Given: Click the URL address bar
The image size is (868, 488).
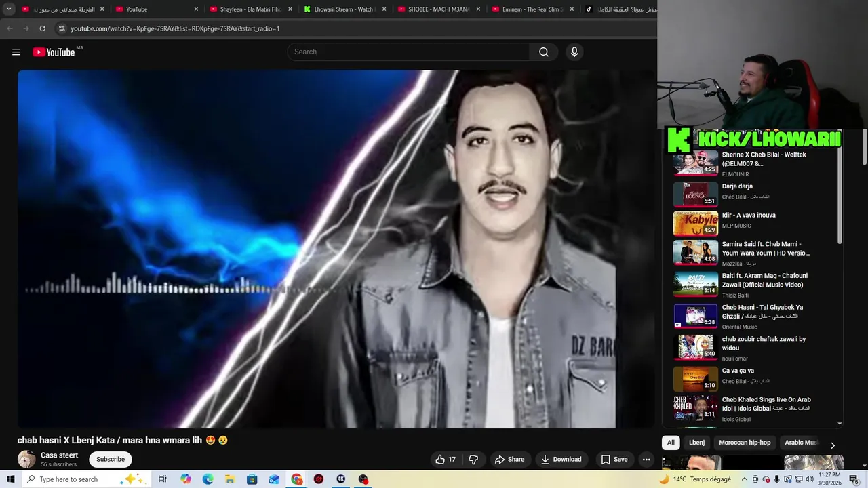Looking at the screenshot, I should coord(353,28).
